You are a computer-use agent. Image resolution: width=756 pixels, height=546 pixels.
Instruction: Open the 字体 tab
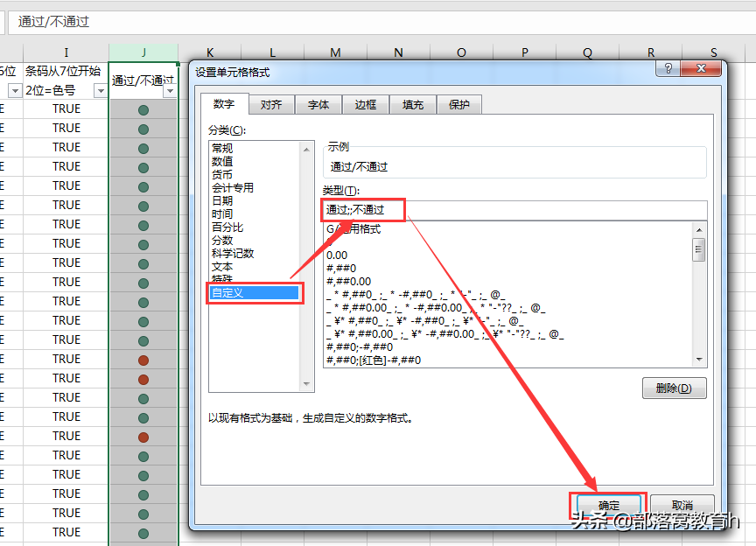click(x=318, y=103)
